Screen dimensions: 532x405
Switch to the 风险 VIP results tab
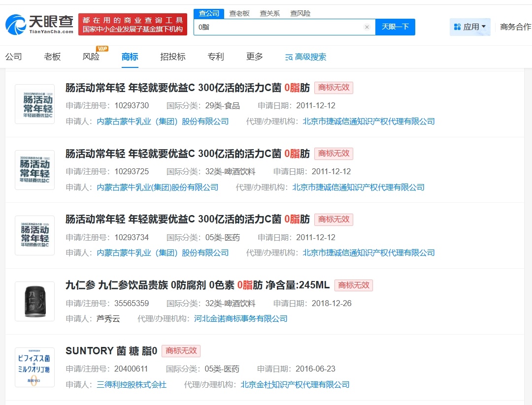click(91, 57)
